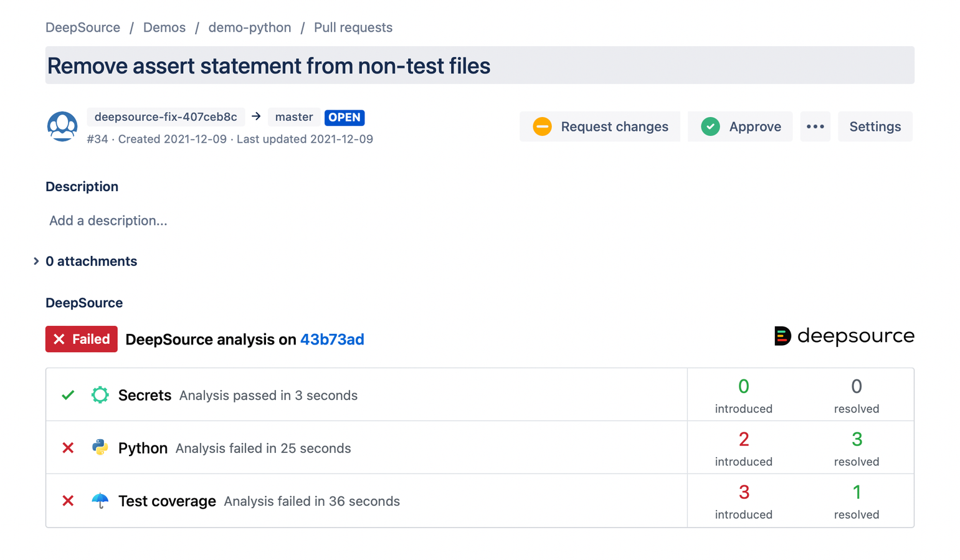Approve the pull request
This screenshot has width=960, height=560.
(x=740, y=126)
